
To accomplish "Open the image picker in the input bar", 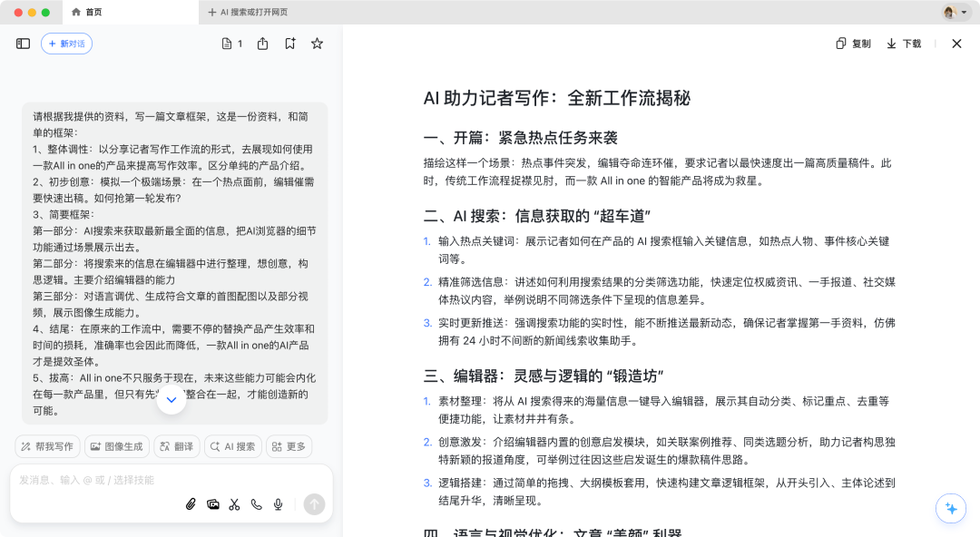I will click(212, 504).
